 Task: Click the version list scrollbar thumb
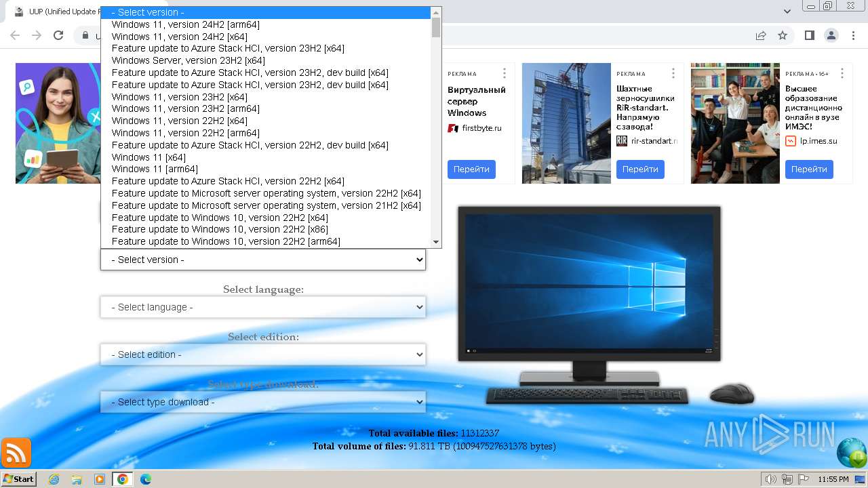(436, 28)
